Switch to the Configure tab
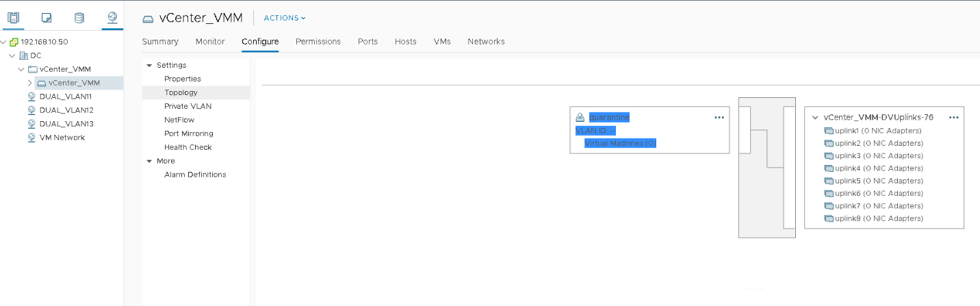Viewport: 980px width, 306px height. tap(260, 42)
